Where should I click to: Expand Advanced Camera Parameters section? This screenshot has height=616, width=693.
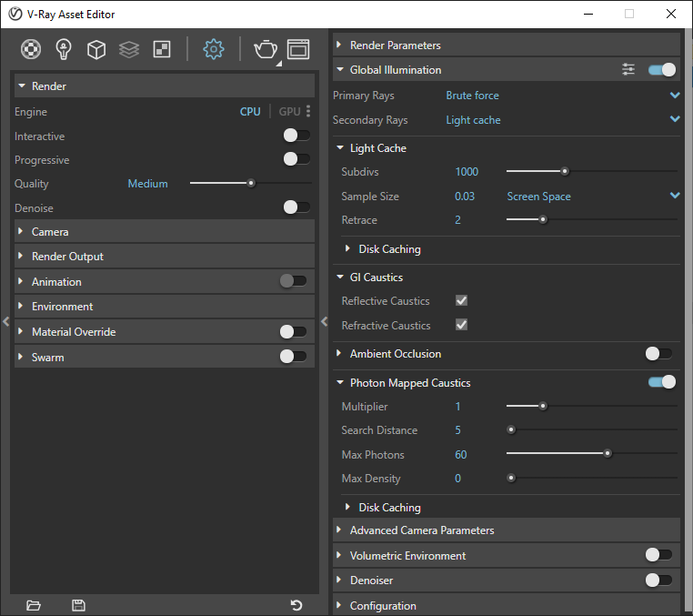click(x=506, y=530)
